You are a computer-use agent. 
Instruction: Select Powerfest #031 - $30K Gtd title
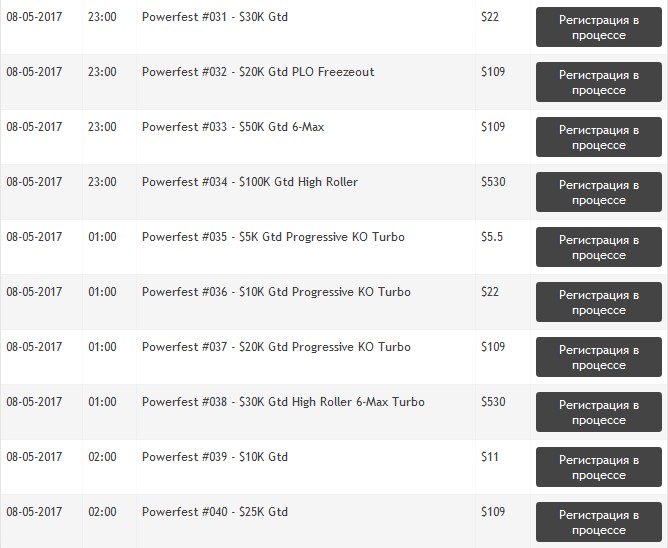pyautogui.click(x=215, y=17)
